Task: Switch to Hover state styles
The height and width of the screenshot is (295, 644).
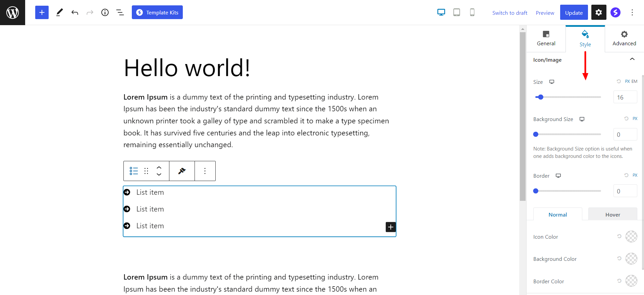Action: (x=612, y=215)
